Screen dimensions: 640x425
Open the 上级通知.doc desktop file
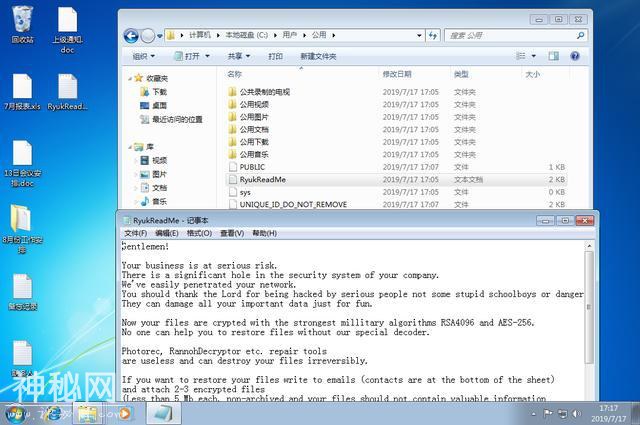pyautogui.click(x=67, y=30)
